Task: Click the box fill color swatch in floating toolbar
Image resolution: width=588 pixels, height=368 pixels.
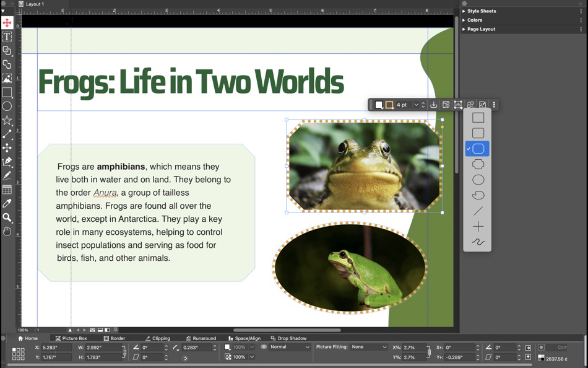Action: [x=379, y=105]
